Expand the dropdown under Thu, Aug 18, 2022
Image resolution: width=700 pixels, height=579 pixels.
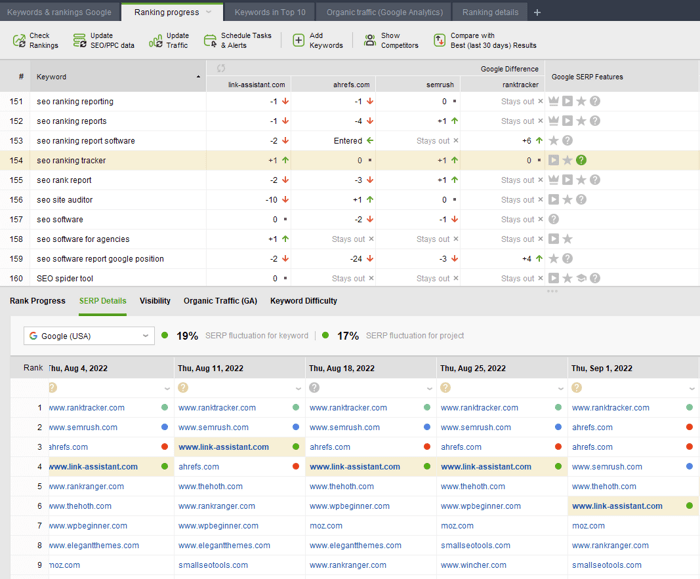tap(428, 388)
